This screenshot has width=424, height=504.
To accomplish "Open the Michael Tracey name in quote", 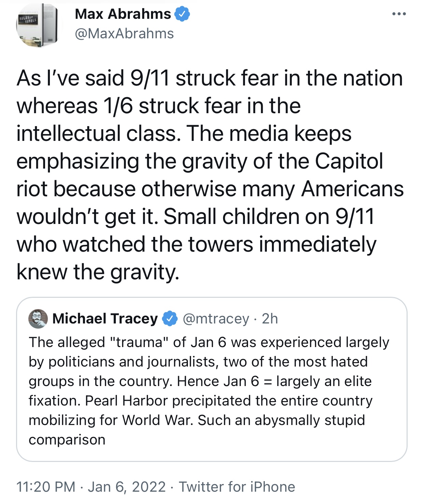I will point(105,319).
